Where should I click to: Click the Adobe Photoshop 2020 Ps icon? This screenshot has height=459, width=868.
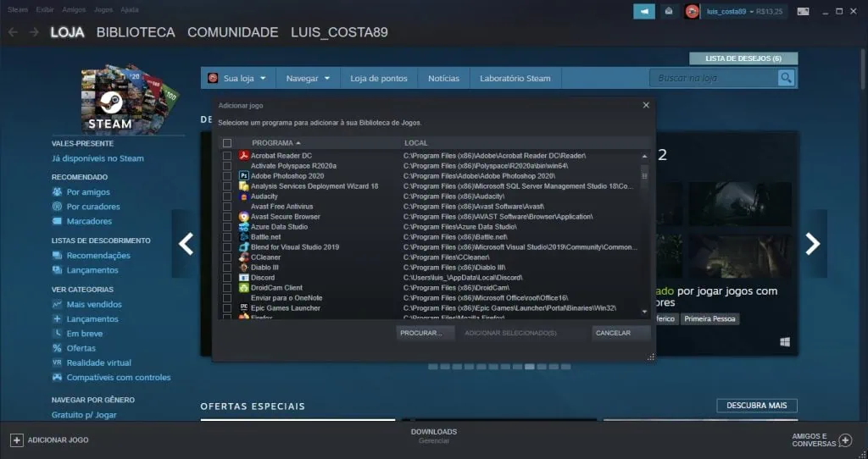(x=243, y=176)
